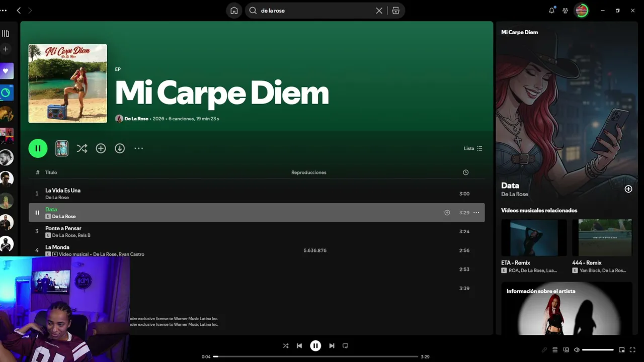Add Data to library from Now Playing panel
This screenshot has height=362, width=644.
tap(628, 189)
